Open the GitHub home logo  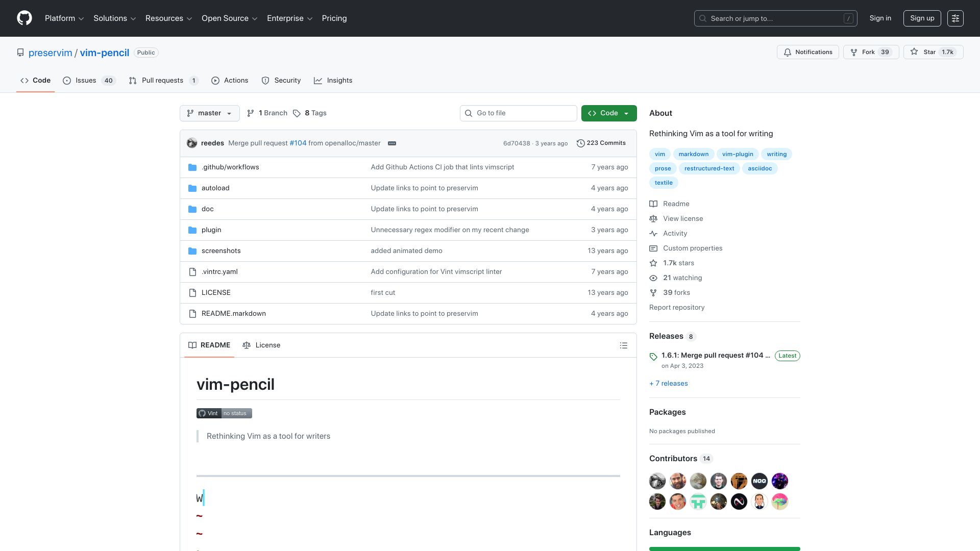[24, 18]
